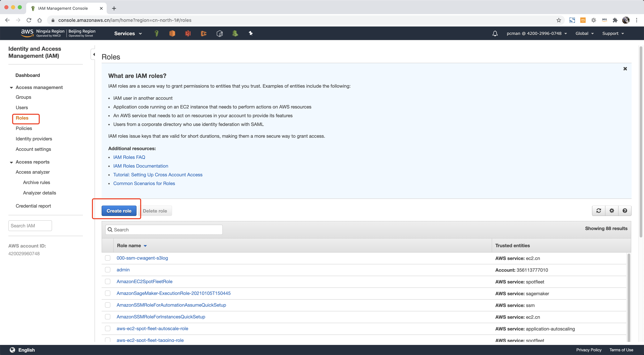Collapse the IAM navigation sidebar

point(94,54)
